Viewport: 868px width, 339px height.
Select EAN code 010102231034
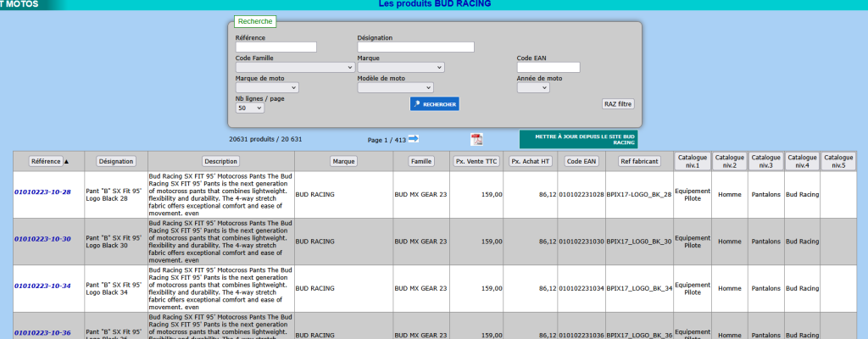pyautogui.click(x=581, y=289)
